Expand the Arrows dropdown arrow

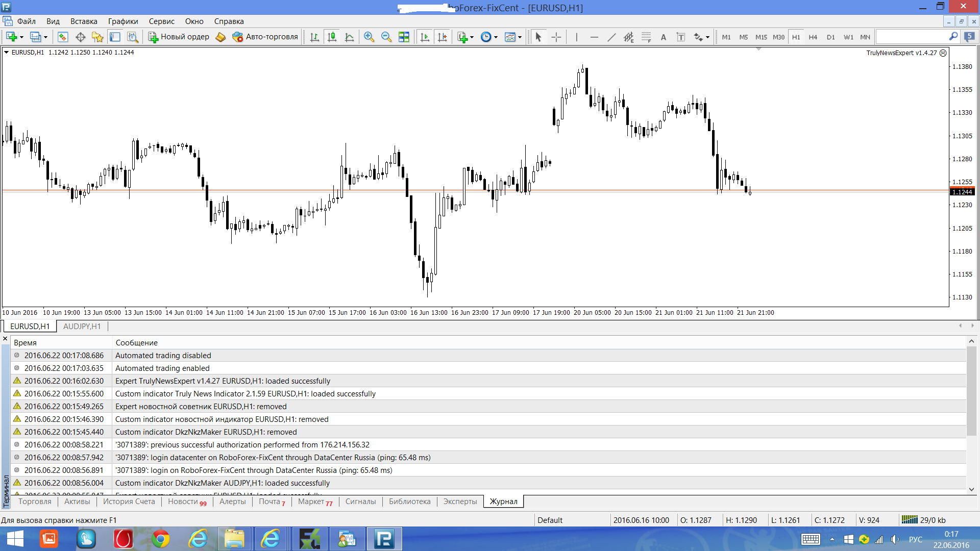707,37
